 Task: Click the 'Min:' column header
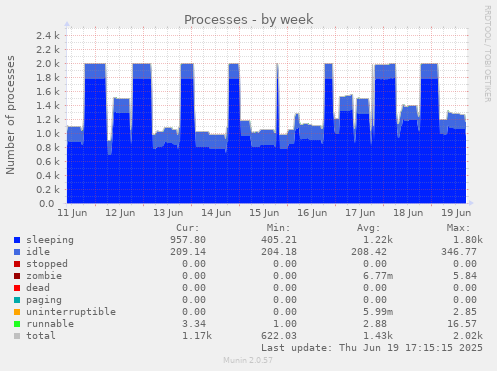tap(278, 228)
